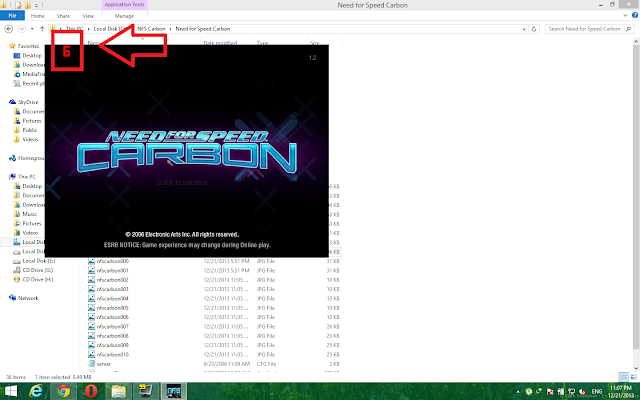Click the Back navigation arrow in Explorer
640x400 pixels.
[9, 29]
